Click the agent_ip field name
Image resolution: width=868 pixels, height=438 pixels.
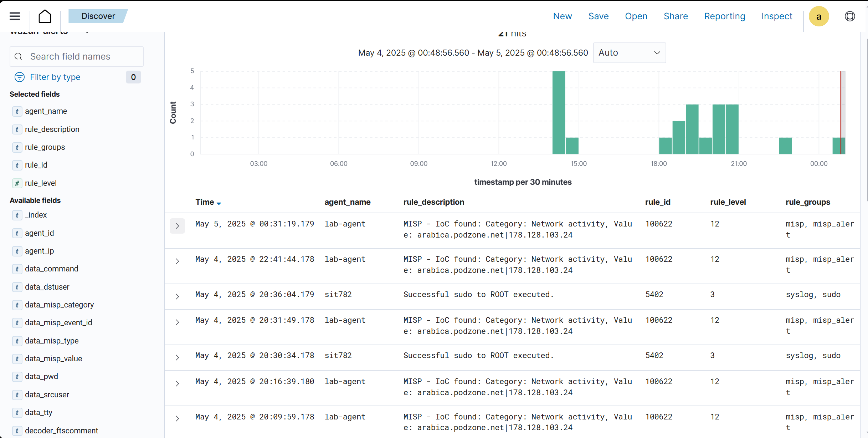click(40, 251)
